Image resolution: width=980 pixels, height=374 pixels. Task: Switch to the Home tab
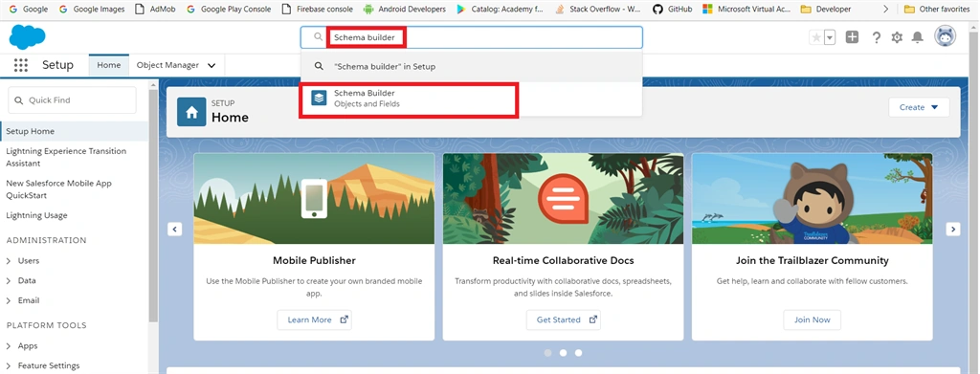109,65
